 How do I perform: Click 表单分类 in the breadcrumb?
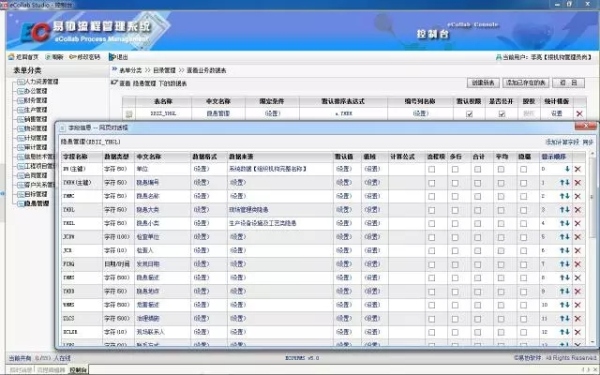pyautogui.click(x=130, y=70)
